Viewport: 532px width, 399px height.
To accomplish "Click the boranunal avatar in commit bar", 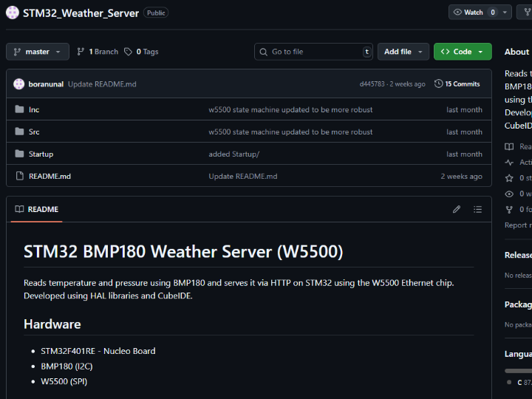I will (19, 83).
